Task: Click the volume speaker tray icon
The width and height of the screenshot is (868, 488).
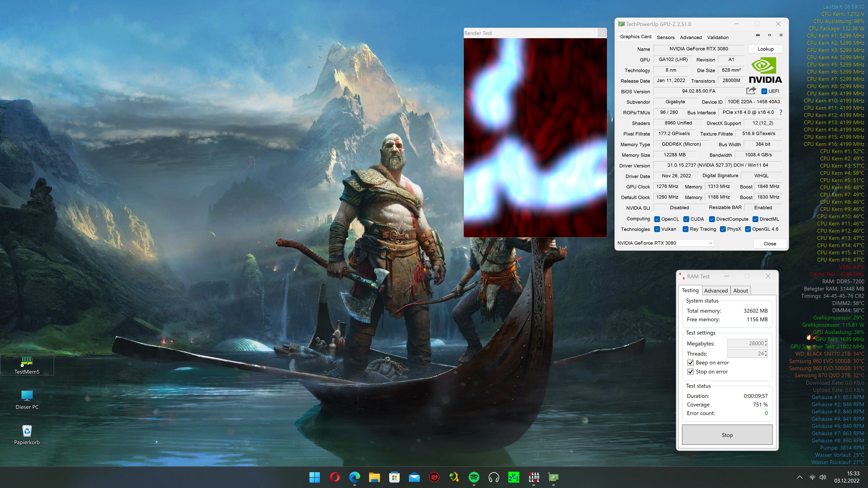Action: tap(823, 477)
